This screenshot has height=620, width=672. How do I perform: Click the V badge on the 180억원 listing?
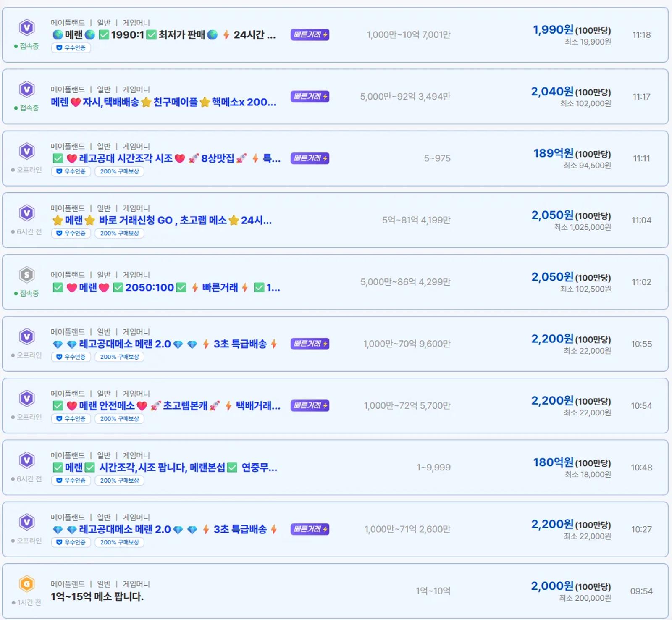27,460
